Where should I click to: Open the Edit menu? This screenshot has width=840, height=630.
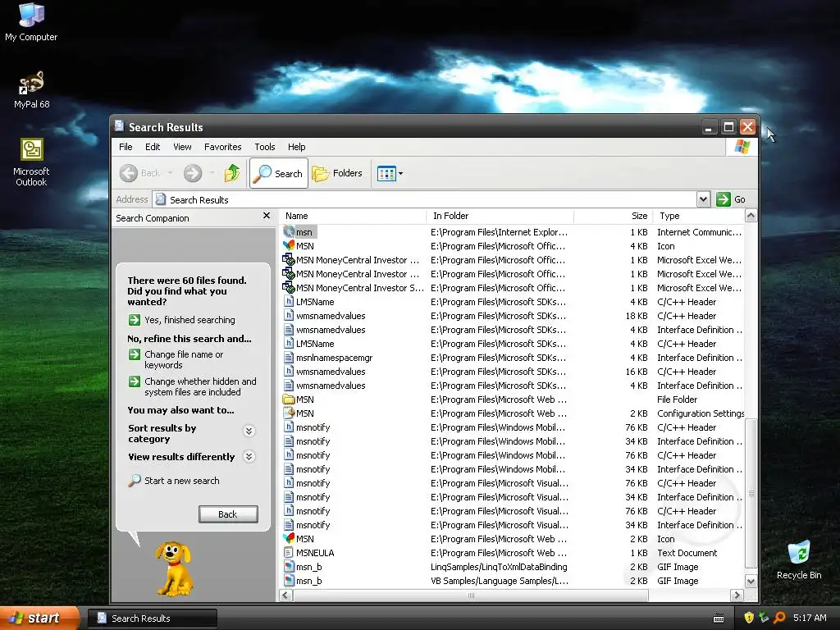click(152, 147)
